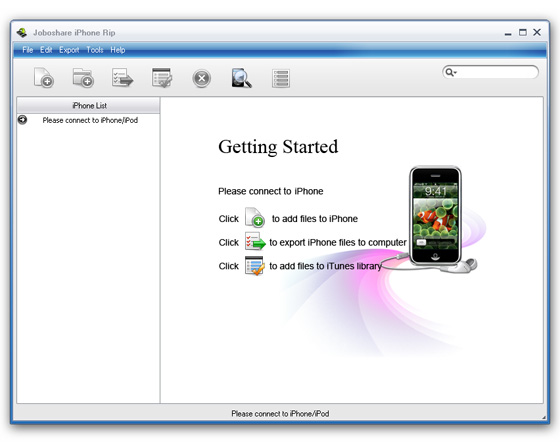Click the Add Files toolbar icon
This screenshot has width=560, height=444.
44,78
